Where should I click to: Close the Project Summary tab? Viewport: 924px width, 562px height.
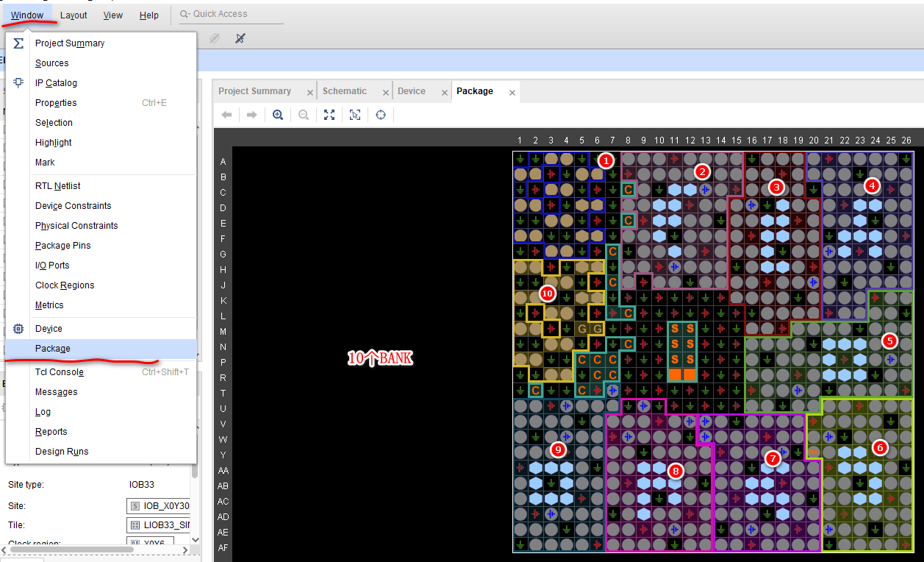pyautogui.click(x=310, y=93)
